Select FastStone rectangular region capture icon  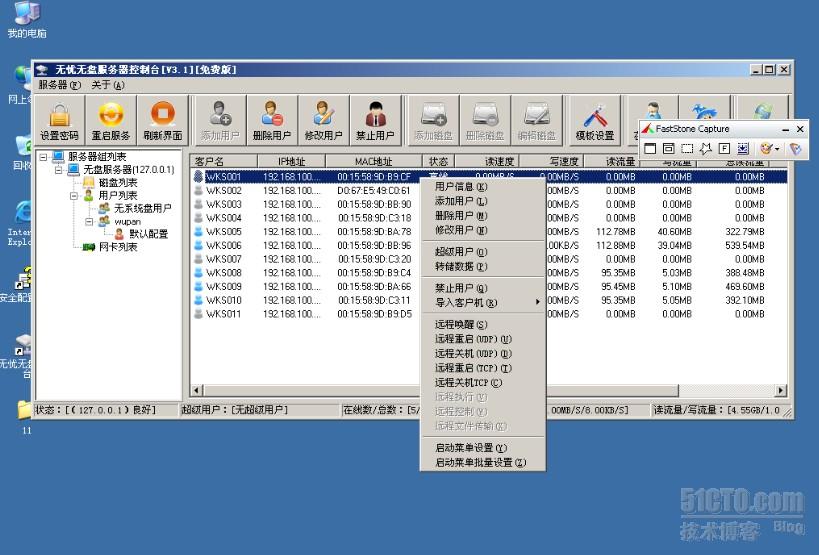(x=687, y=149)
